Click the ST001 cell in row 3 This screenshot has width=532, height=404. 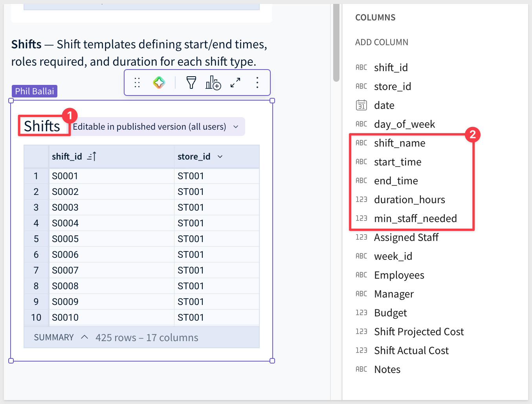click(216, 208)
